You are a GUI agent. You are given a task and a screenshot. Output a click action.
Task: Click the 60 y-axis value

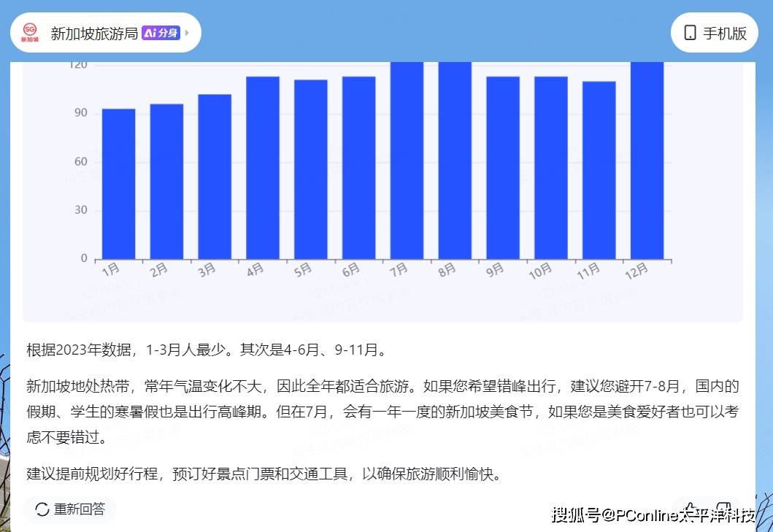click(81, 161)
